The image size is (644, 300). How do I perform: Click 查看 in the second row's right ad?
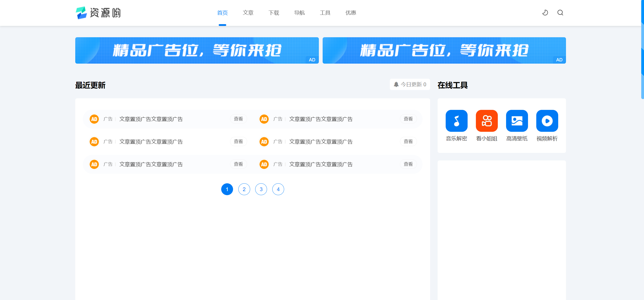coord(408,142)
